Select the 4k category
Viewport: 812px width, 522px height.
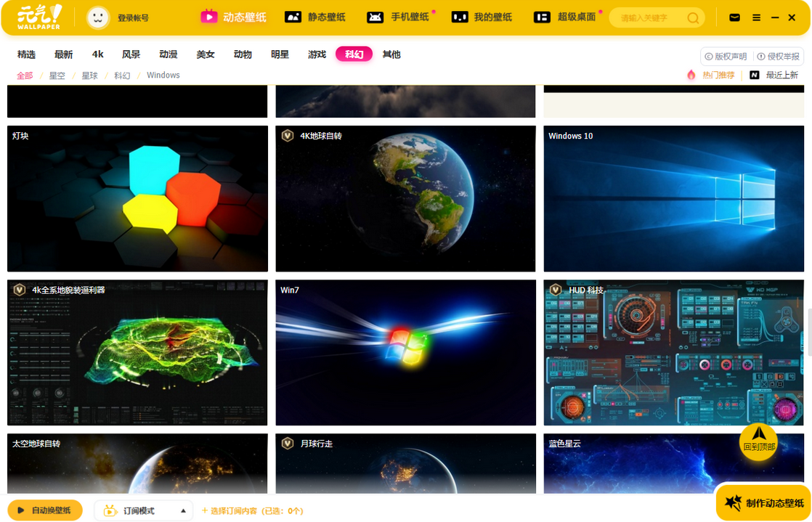pos(98,54)
